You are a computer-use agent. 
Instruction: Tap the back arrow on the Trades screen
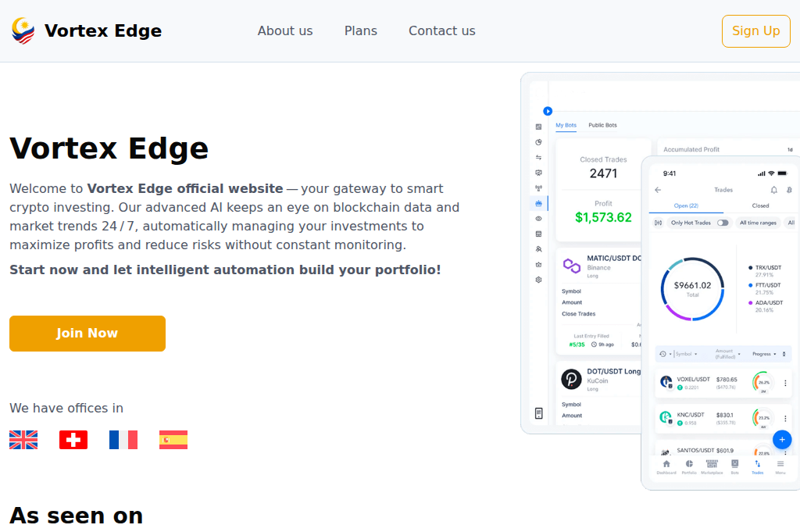tap(657, 190)
